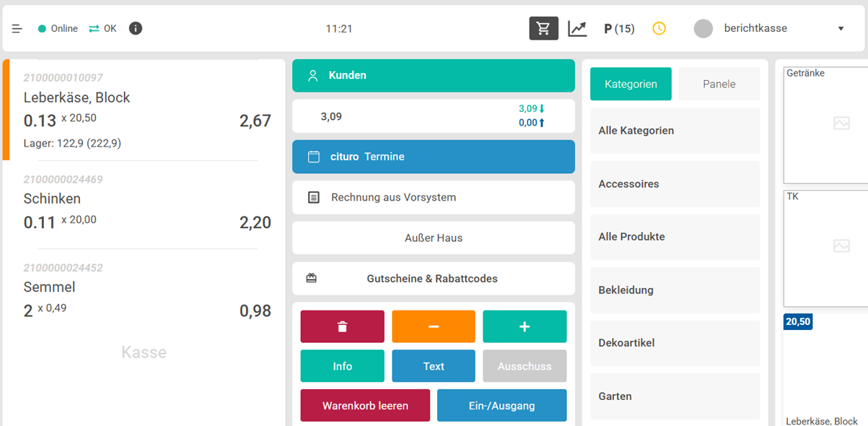Select the Schinken cart item
Image resolution: width=868 pixels, height=426 pixels.
tap(144, 209)
